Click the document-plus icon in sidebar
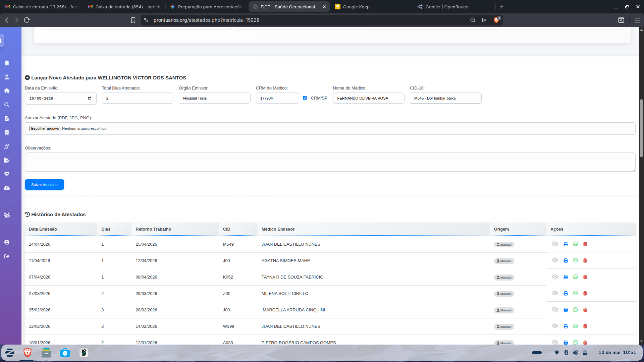This screenshot has height=362, width=644. coord(7,119)
